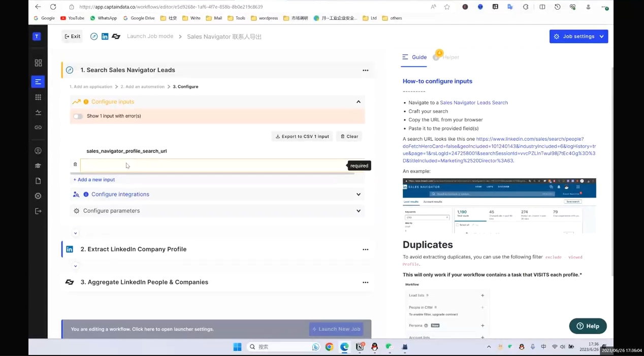Click the logout icon in left sidebar

point(38,211)
